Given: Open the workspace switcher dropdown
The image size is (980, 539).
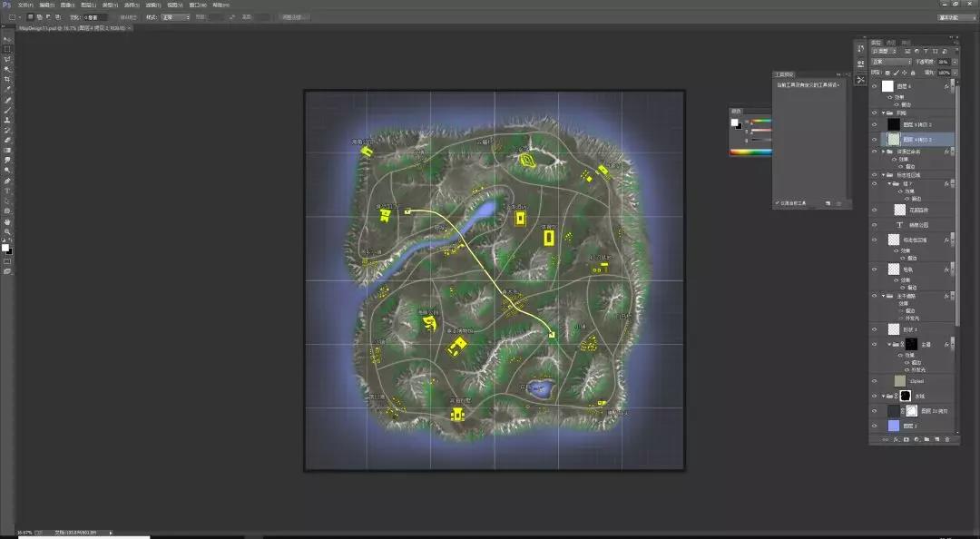Looking at the screenshot, I should (957, 17).
